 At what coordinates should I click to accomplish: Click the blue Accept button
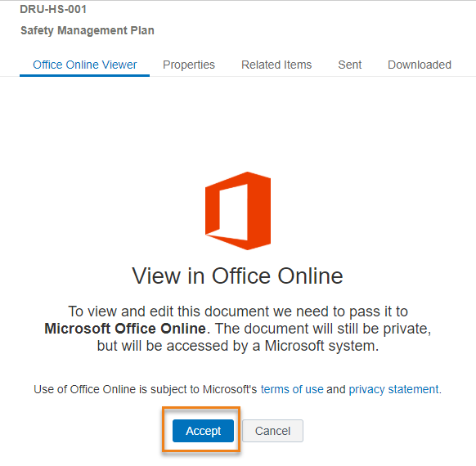pos(203,431)
